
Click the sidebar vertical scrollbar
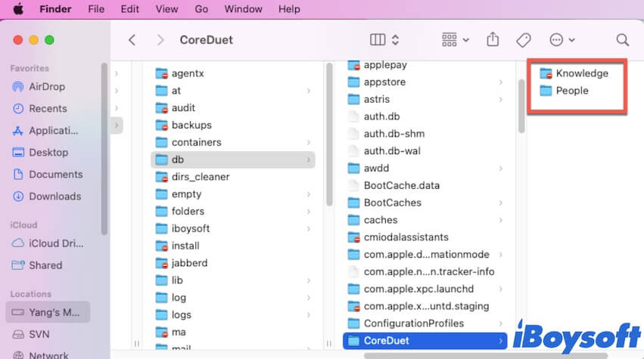tap(104, 149)
